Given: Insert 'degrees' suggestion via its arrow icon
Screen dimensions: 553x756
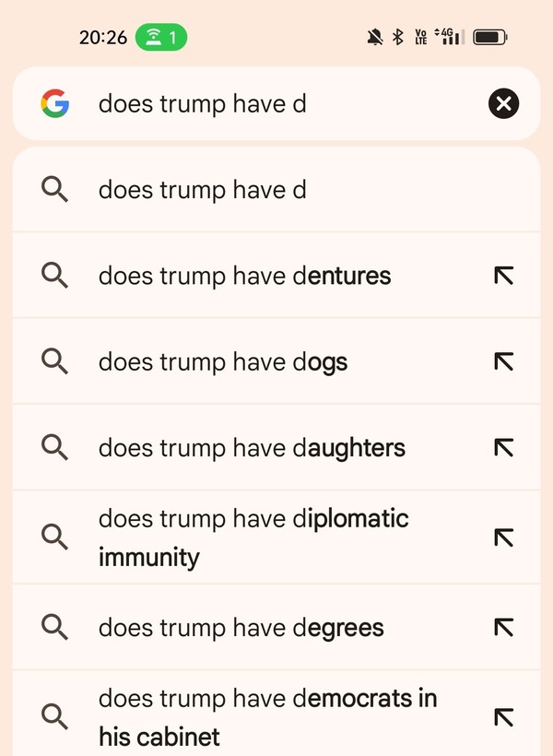Looking at the screenshot, I should tap(503, 628).
